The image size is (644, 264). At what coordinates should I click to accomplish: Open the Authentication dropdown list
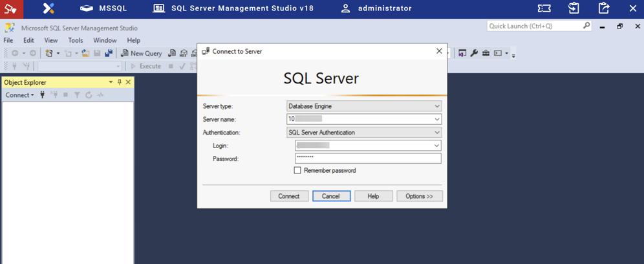point(437,133)
